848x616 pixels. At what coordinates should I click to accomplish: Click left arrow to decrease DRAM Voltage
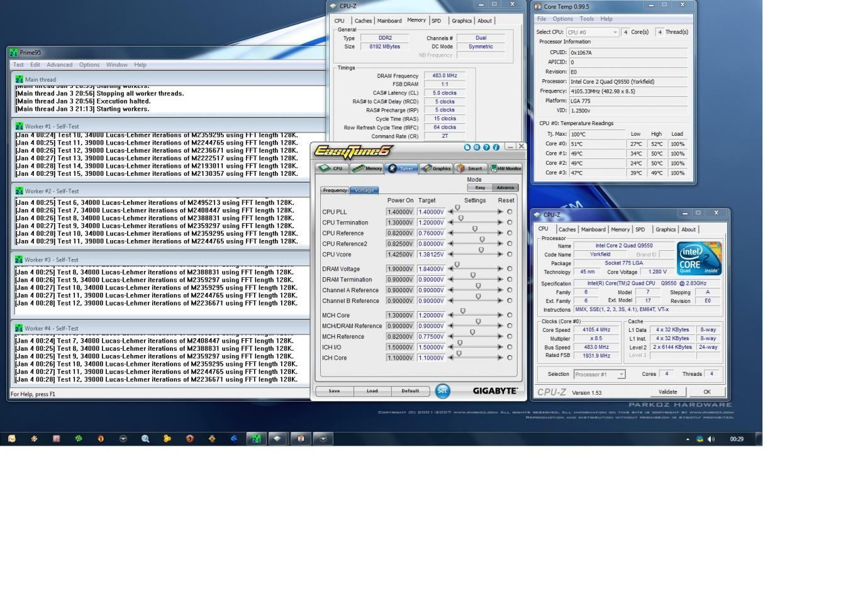(450, 269)
